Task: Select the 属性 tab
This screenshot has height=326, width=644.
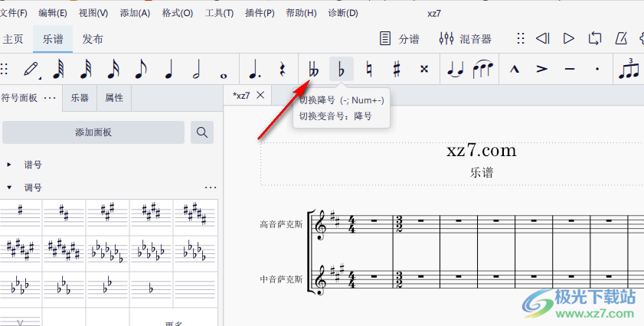Action: click(x=114, y=98)
